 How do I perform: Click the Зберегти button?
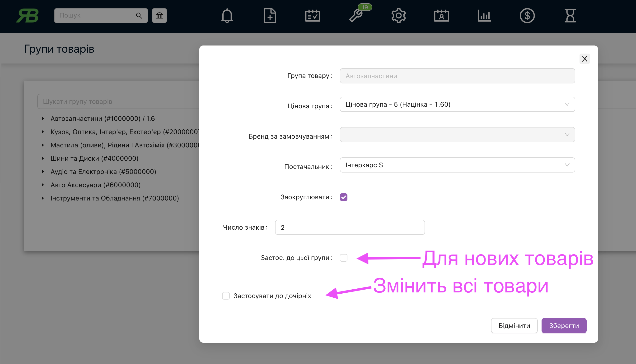564,326
